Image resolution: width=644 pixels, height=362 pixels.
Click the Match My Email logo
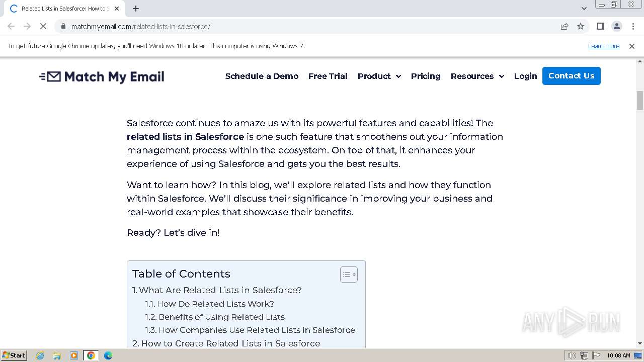[102, 76]
